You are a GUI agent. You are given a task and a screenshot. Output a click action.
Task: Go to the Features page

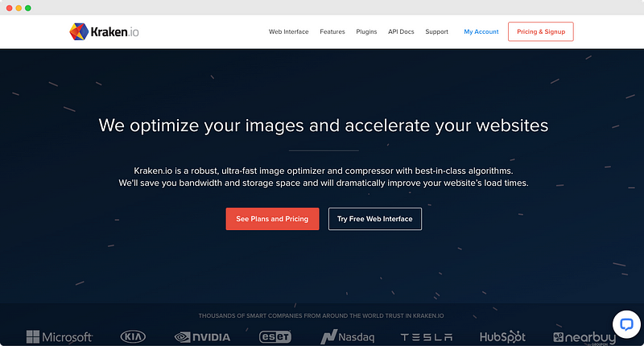click(332, 31)
